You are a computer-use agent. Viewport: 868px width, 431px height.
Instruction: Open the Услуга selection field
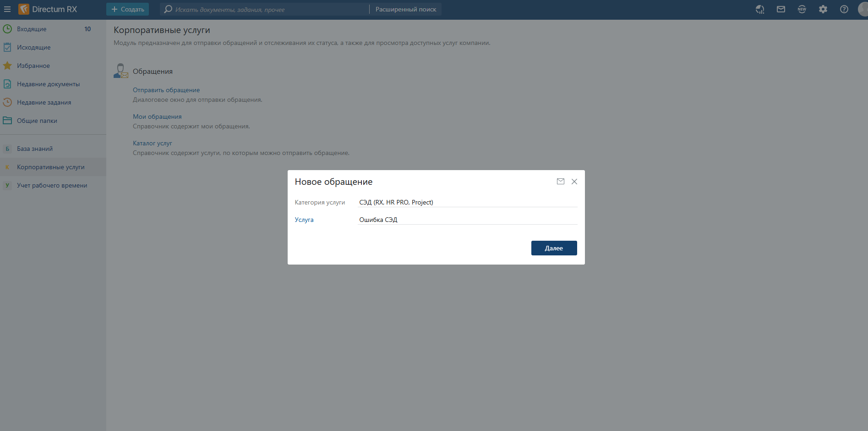point(467,220)
